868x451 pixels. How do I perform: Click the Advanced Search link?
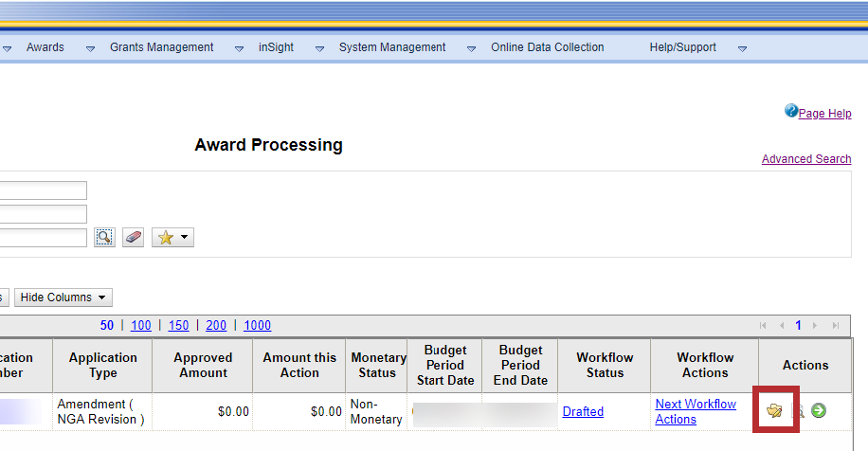pos(805,159)
